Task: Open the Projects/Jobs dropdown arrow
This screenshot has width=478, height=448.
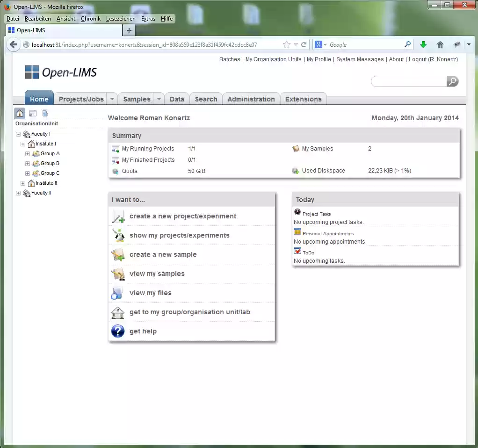Action: [x=112, y=99]
